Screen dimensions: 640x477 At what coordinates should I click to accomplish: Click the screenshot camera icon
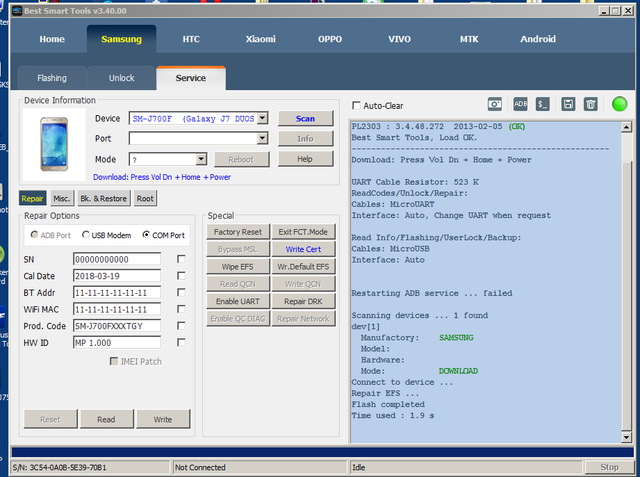(495, 104)
